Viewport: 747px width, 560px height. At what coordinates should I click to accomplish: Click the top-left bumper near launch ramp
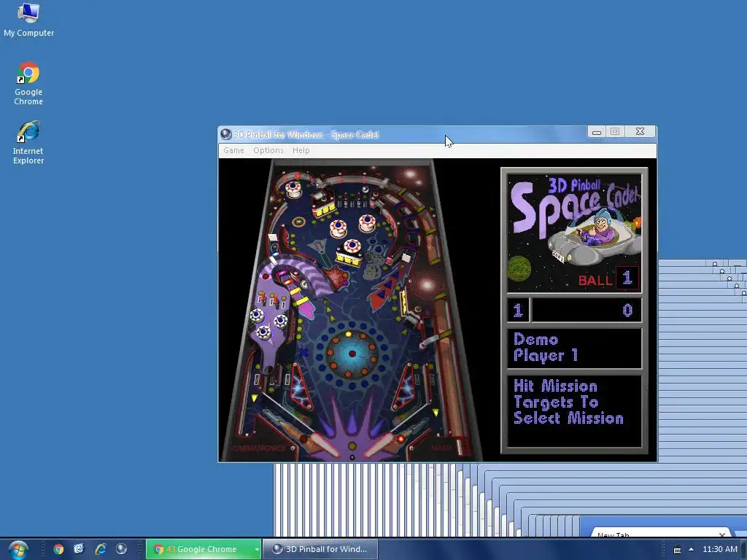[293, 190]
